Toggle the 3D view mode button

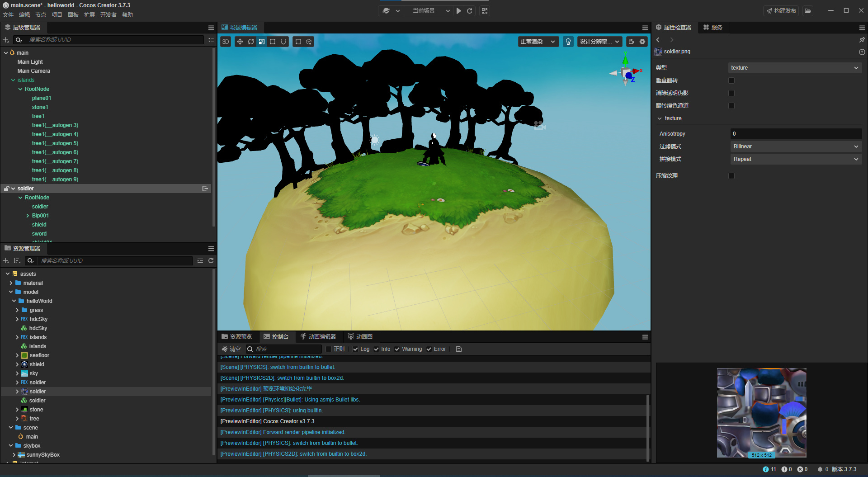pos(226,42)
